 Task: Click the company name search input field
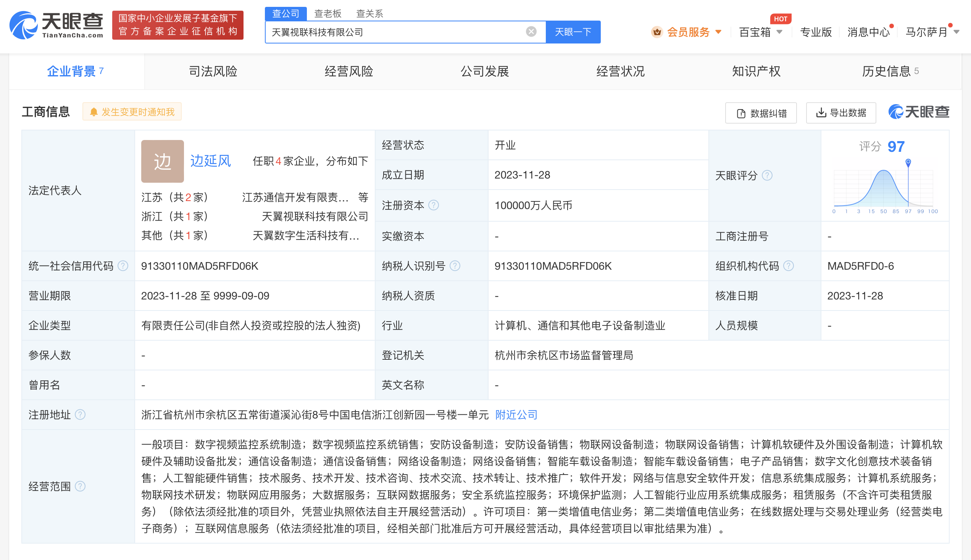pos(396,32)
